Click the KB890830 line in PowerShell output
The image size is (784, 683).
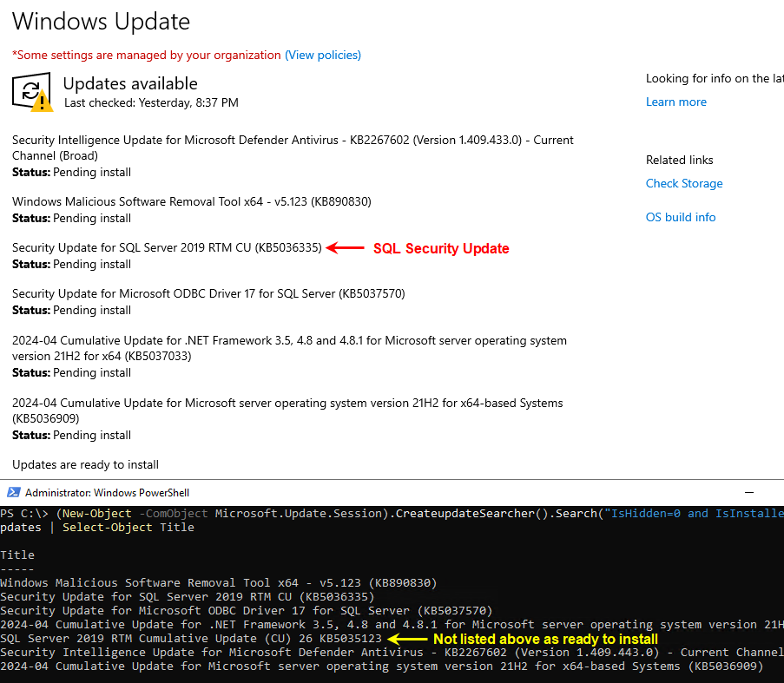219,583
